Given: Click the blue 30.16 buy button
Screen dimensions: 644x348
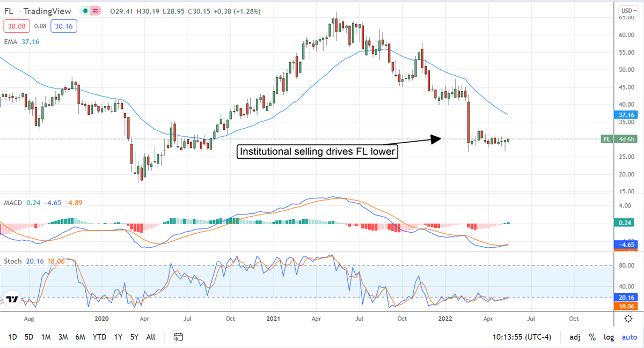Looking at the screenshot, I should [x=64, y=25].
